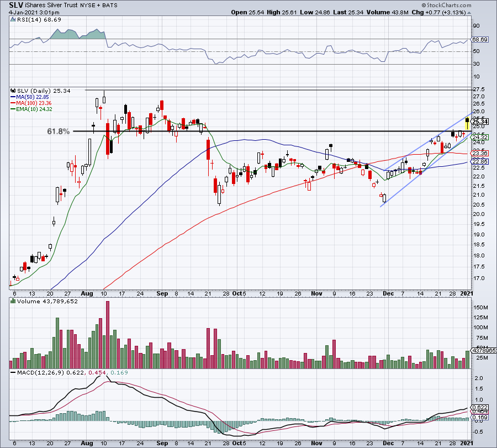The width and height of the screenshot is (497, 448).
Task: Click the 0.622 MACD axis tag
Action: click(480, 408)
